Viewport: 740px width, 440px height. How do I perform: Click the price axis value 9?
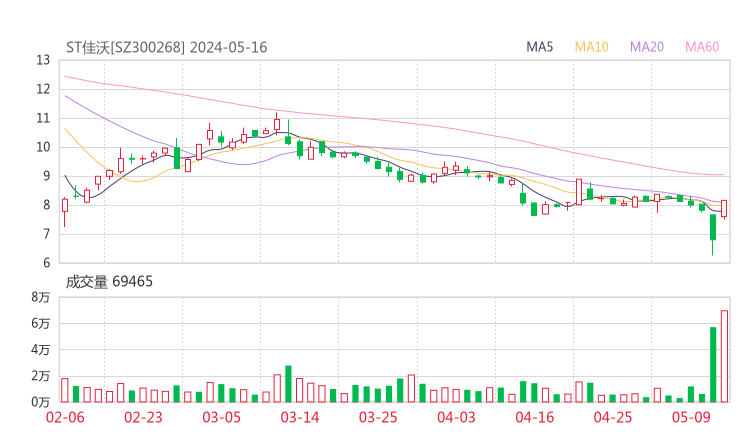click(x=46, y=176)
